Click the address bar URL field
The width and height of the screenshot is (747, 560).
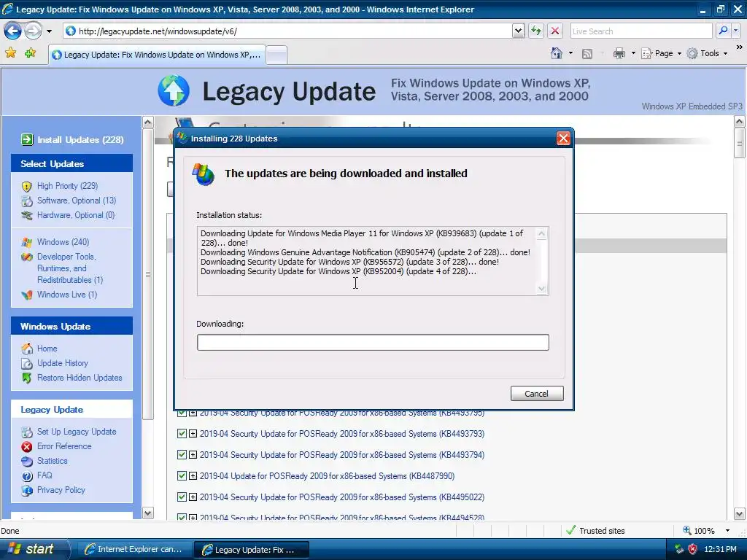tap(287, 31)
